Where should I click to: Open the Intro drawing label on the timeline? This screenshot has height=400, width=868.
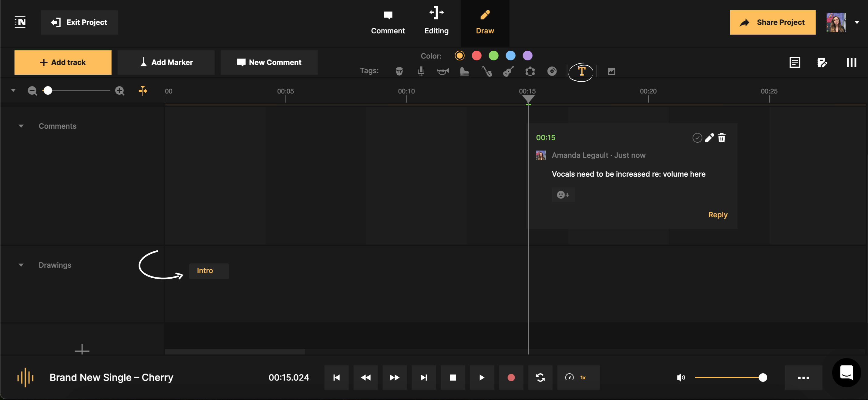(209, 271)
